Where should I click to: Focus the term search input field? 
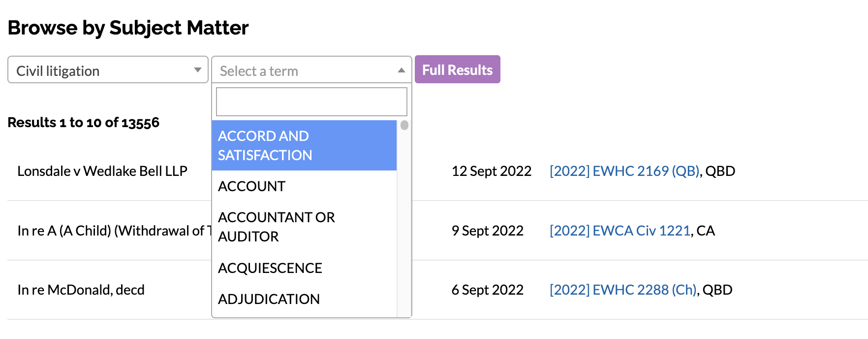tap(311, 102)
